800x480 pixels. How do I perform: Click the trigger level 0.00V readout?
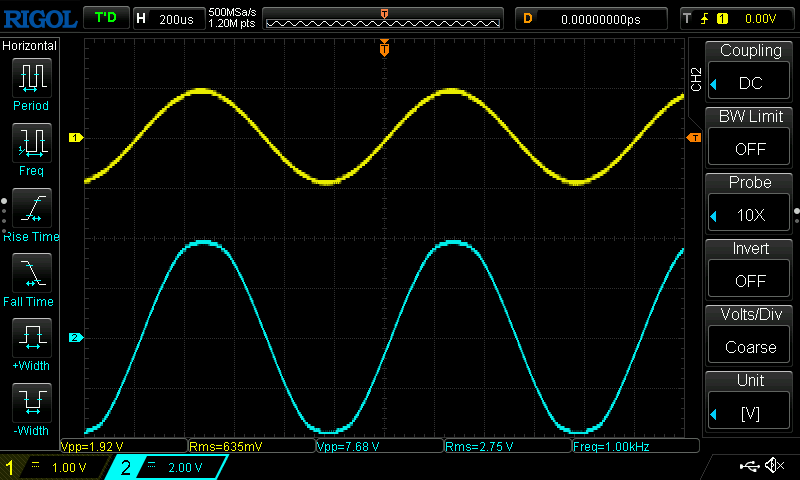tap(760, 19)
